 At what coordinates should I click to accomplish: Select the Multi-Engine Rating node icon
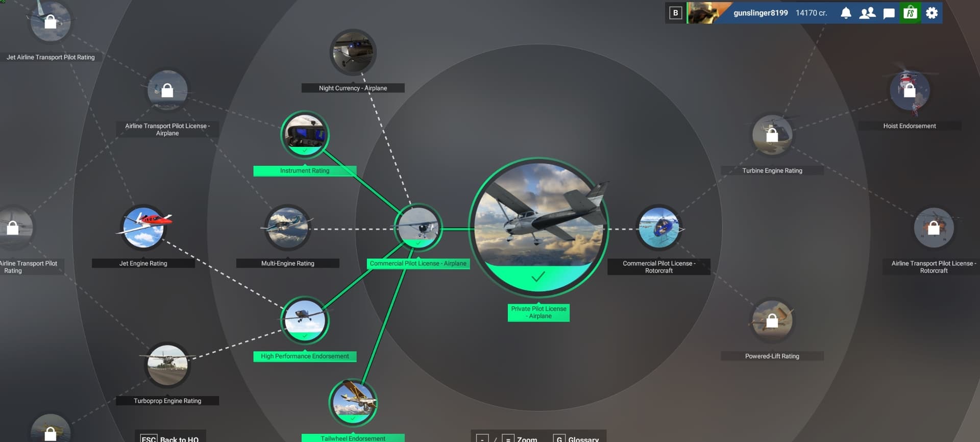click(288, 228)
